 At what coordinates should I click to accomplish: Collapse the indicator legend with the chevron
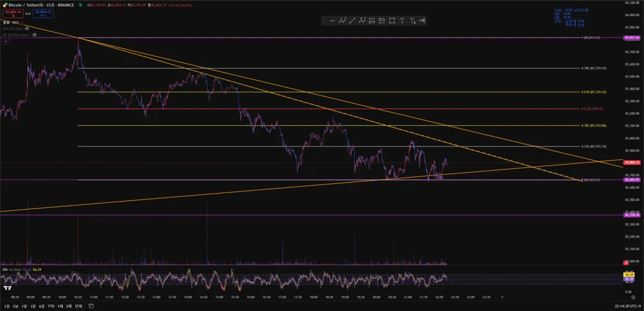pos(6,41)
